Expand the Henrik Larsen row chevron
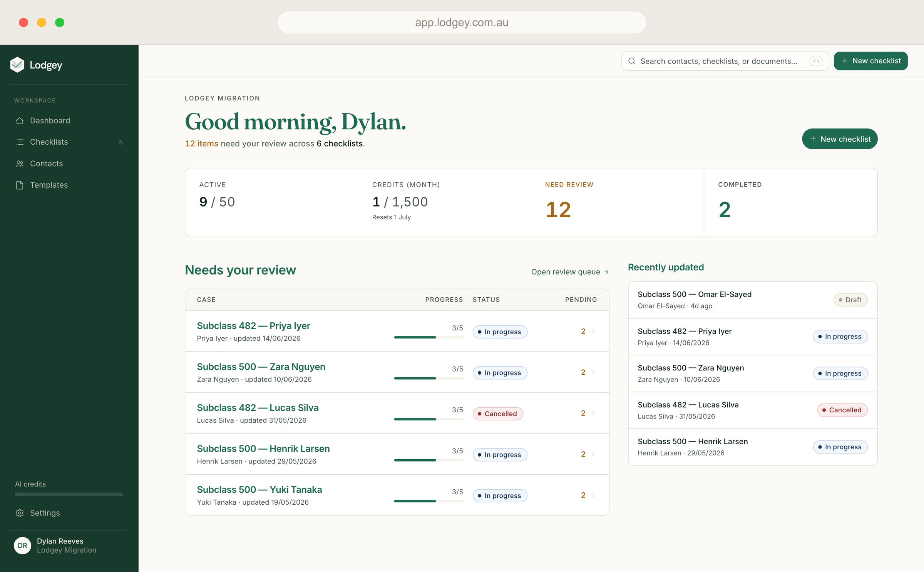The height and width of the screenshot is (572, 924). (593, 454)
